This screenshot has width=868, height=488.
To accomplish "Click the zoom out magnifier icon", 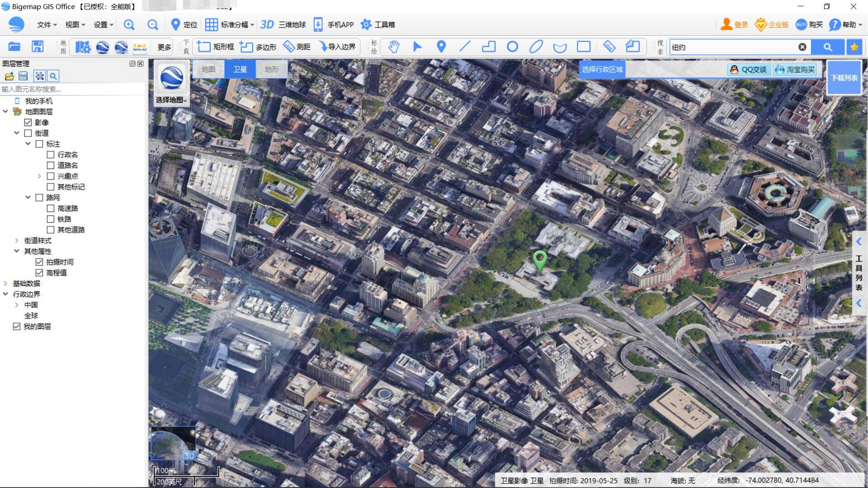I will coord(153,25).
